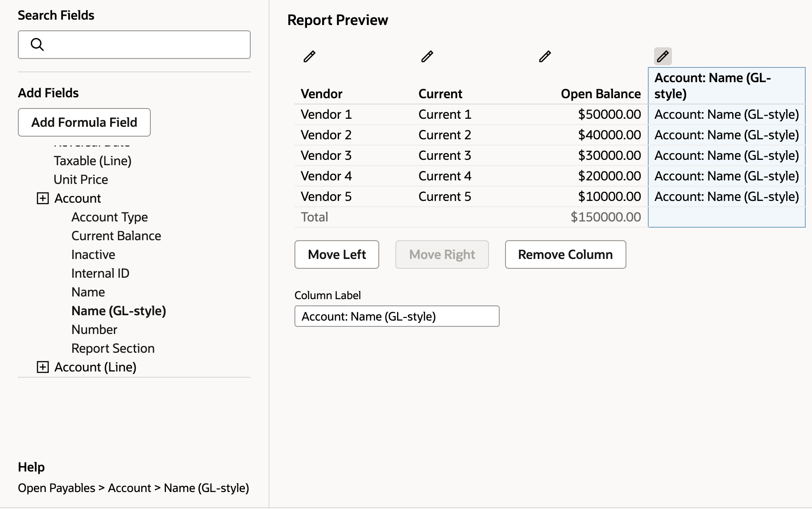The width and height of the screenshot is (812, 509).
Task: Click the pencil icon above Current column
Action: pos(427,56)
